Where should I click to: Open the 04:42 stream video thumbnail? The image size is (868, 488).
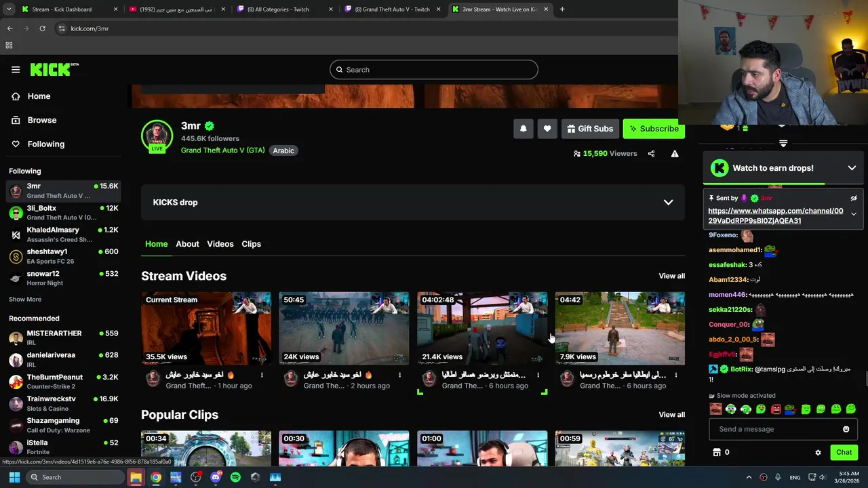coord(620,329)
